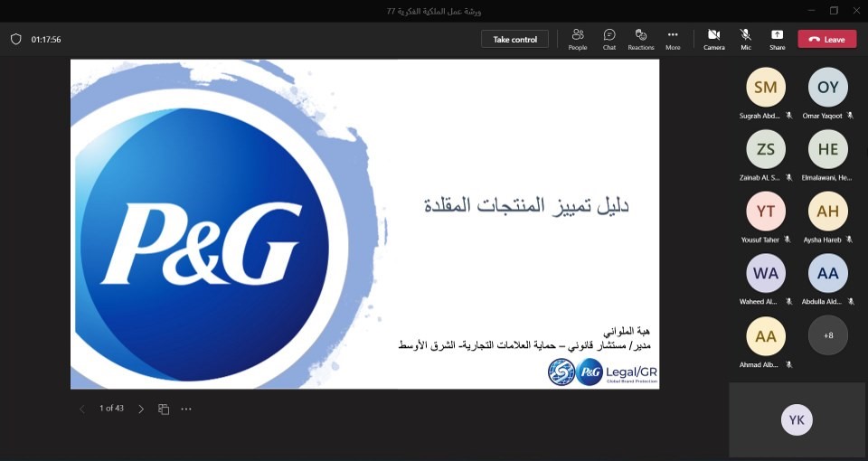Unmute the Mic

(746, 39)
